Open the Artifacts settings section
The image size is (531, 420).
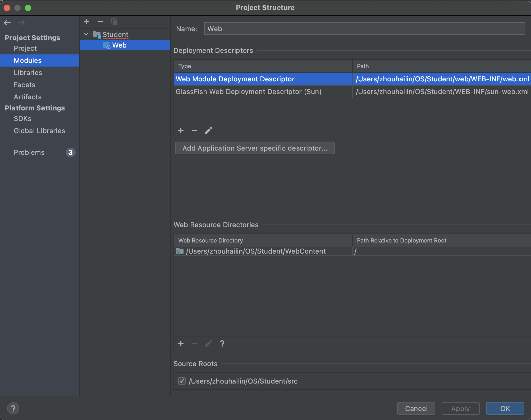(x=28, y=97)
